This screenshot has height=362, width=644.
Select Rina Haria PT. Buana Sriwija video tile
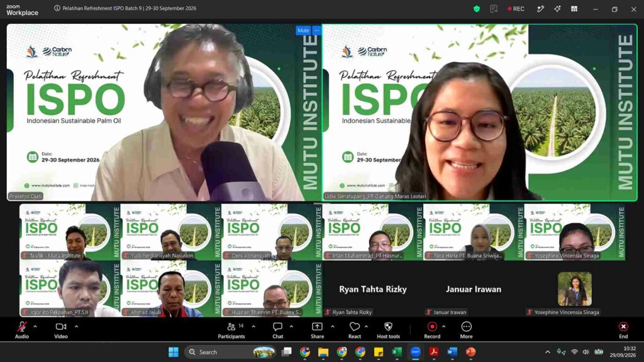tap(474, 232)
